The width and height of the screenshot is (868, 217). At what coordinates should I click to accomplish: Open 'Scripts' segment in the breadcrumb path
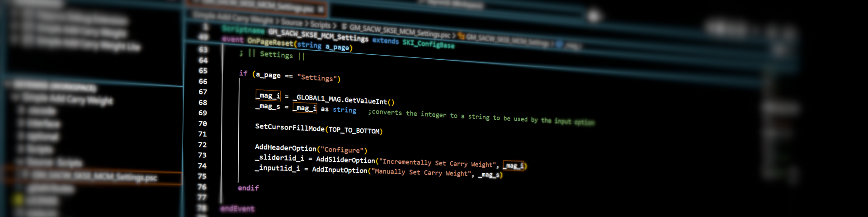[x=320, y=24]
